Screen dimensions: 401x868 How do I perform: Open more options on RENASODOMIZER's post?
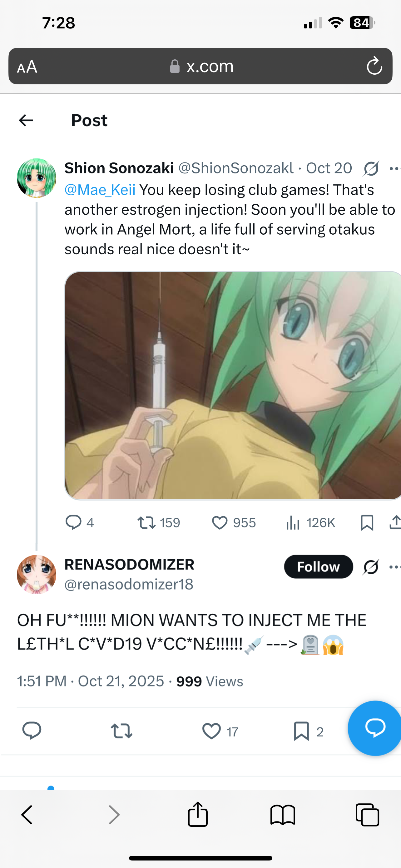coord(394,567)
